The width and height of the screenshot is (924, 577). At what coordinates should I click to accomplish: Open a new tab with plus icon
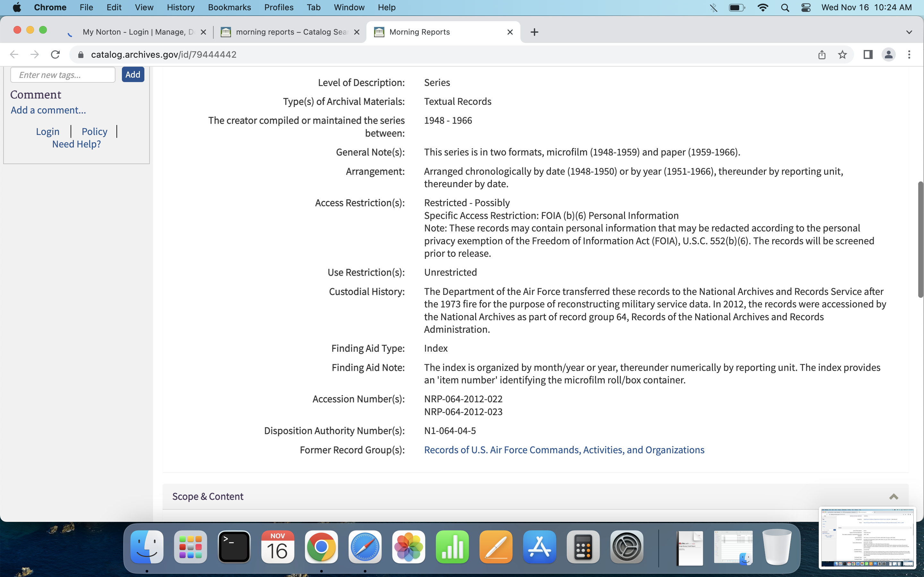pos(534,32)
